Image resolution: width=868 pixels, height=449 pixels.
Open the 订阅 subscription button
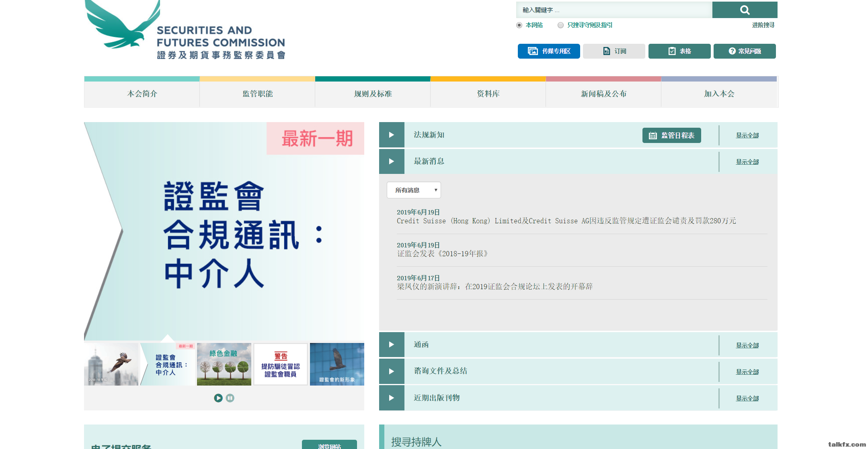coord(614,51)
